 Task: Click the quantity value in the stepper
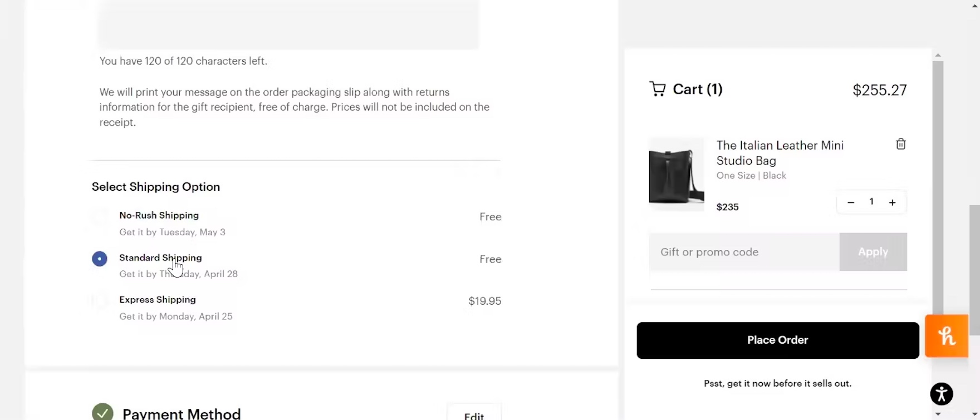871,202
